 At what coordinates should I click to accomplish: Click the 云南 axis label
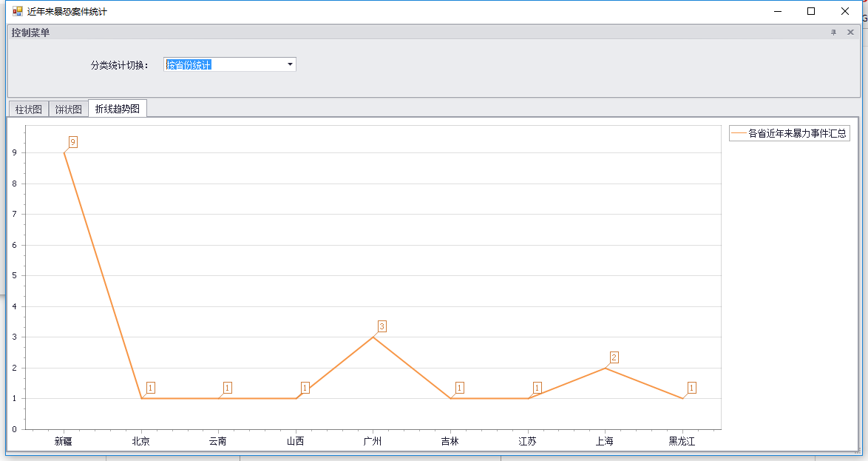coord(218,442)
